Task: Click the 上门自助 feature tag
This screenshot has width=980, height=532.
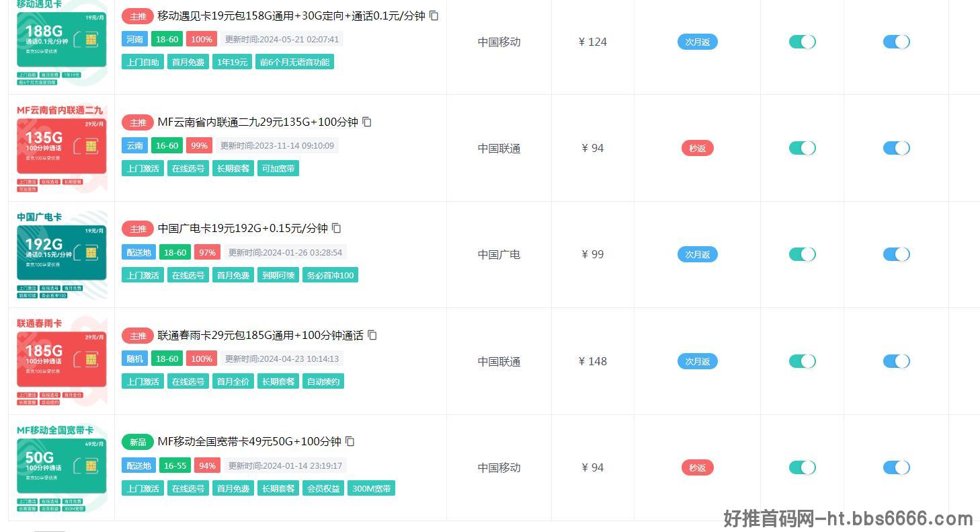Action: click(x=142, y=62)
